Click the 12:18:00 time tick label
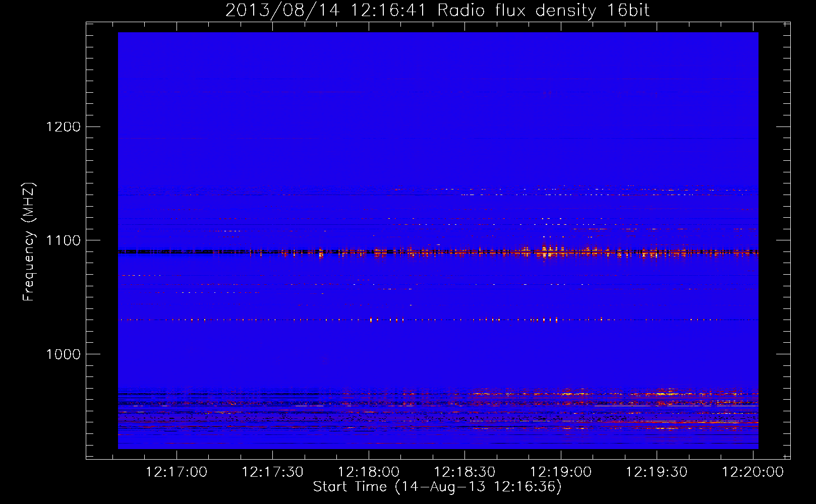 (369, 472)
